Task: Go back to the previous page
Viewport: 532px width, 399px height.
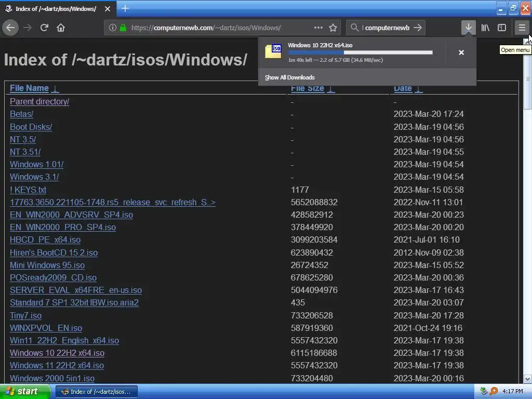Action: click(x=10, y=28)
